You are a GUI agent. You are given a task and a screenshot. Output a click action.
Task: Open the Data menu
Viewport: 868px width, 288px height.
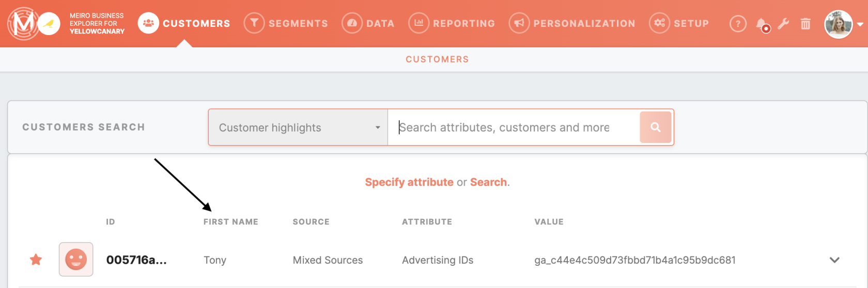[368, 24]
